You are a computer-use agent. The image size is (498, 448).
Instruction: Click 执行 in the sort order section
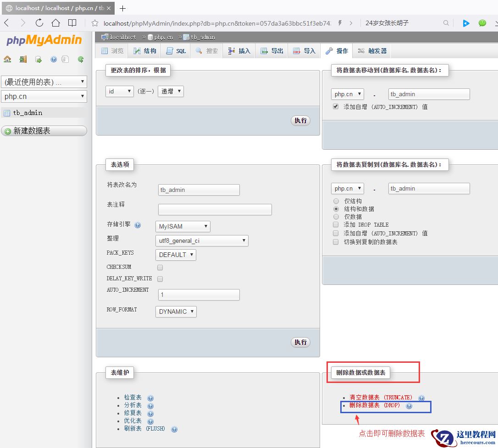pyautogui.click(x=300, y=120)
